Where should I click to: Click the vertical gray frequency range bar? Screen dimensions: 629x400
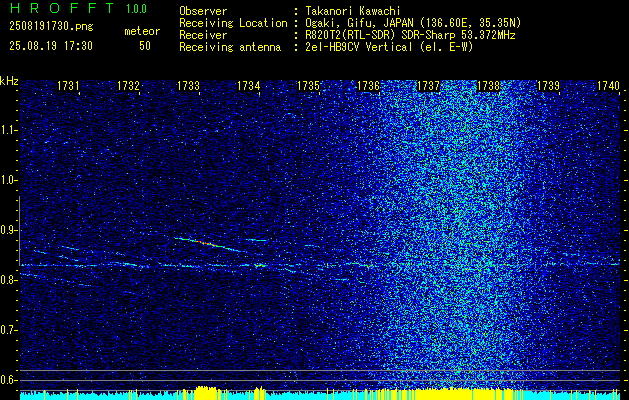pos(19,231)
